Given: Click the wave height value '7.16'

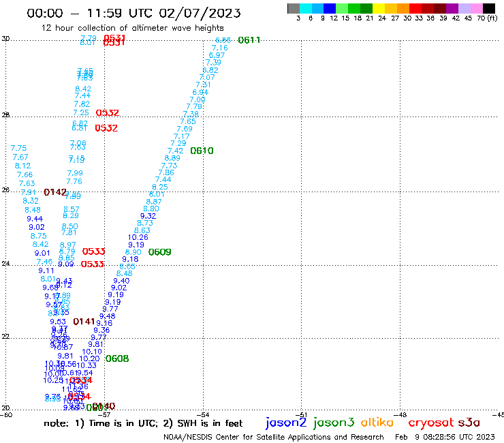Looking at the screenshot, I should point(220,48).
